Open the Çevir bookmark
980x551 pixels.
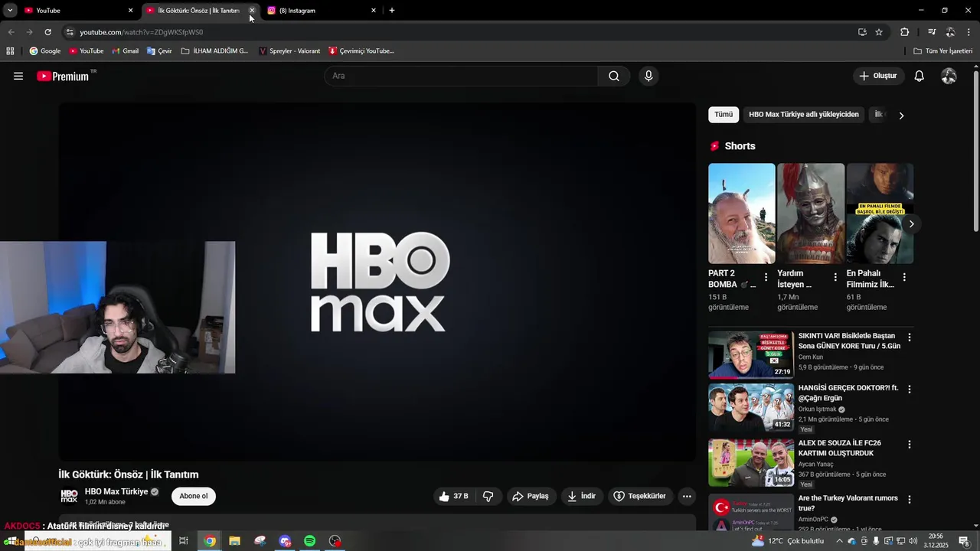(159, 51)
